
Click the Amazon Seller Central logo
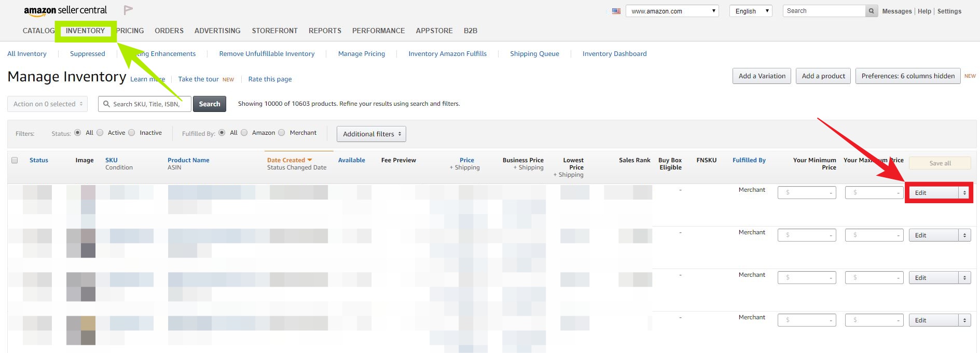65,10
